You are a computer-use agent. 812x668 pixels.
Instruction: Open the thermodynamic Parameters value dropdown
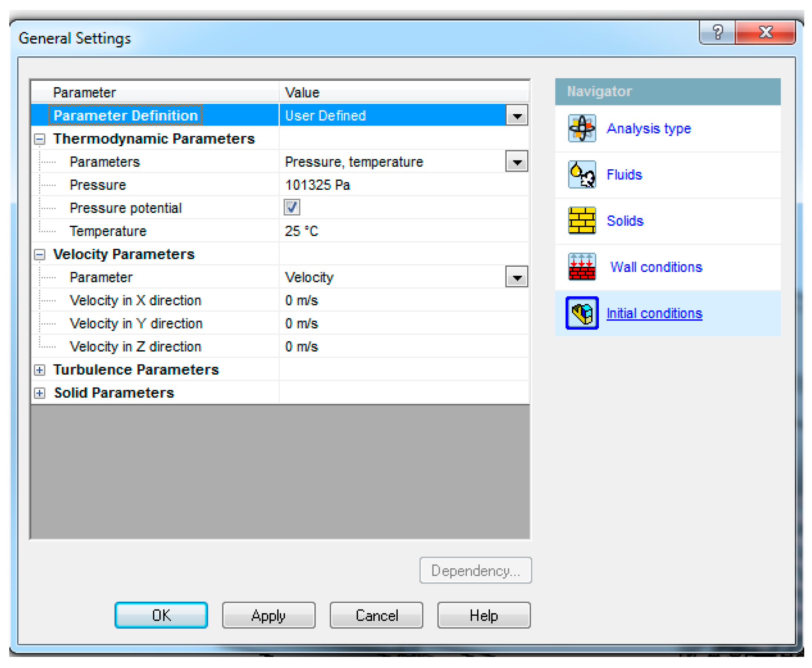(x=517, y=162)
